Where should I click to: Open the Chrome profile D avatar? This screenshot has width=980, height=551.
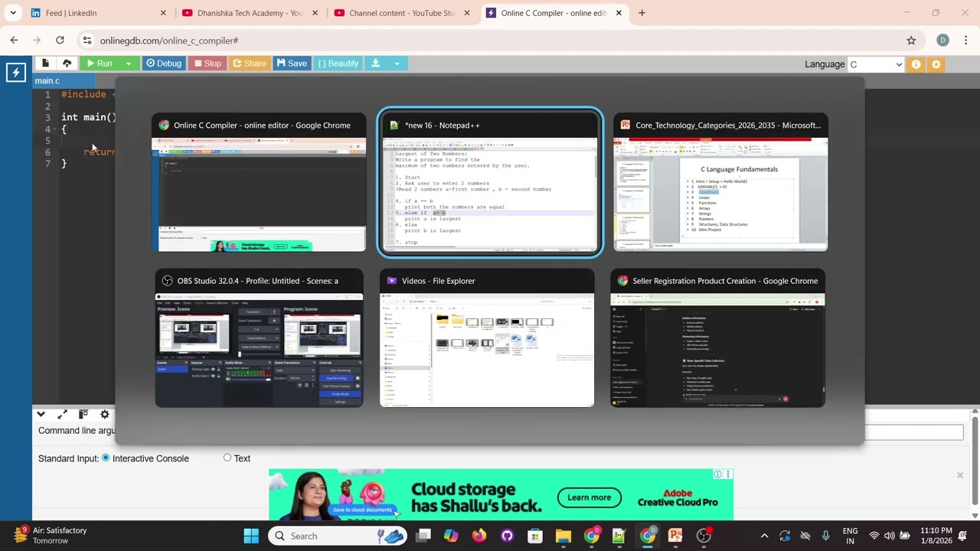pyautogui.click(x=942, y=41)
